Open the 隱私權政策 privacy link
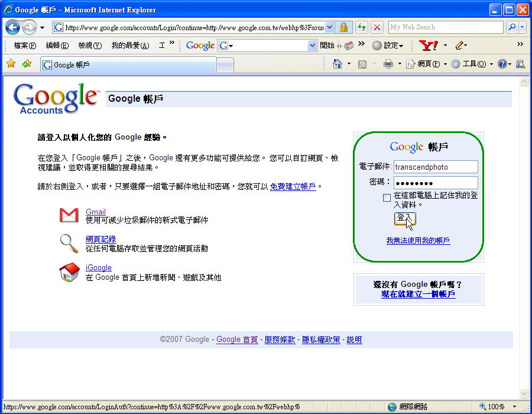 tap(321, 339)
